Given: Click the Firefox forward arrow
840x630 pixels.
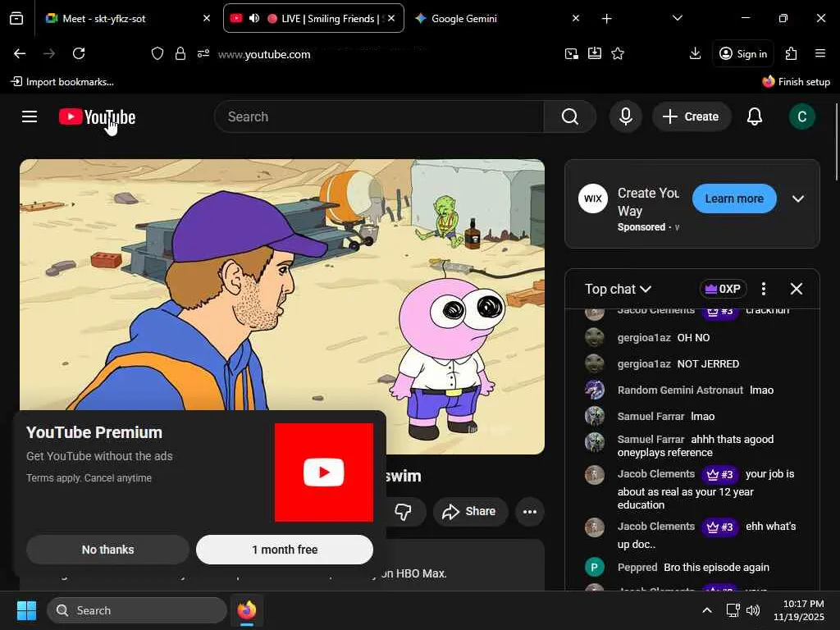Looking at the screenshot, I should click(x=49, y=53).
